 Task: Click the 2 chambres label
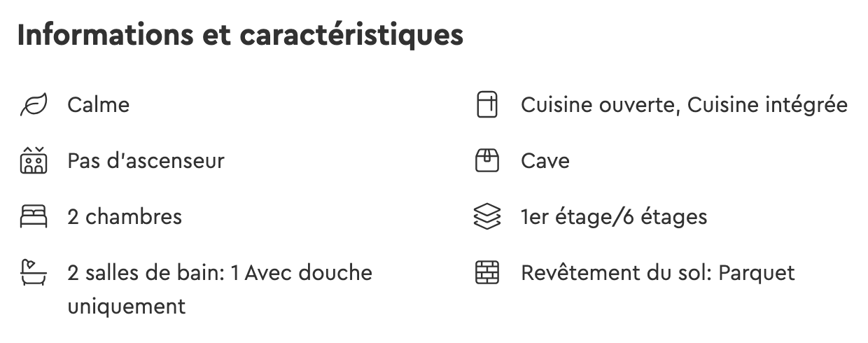(x=125, y=217)
